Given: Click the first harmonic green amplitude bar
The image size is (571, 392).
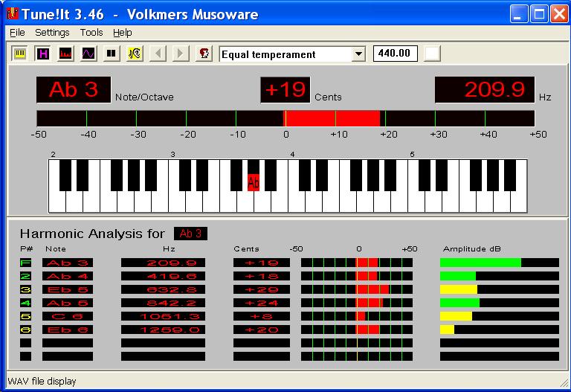Looking at the screenshot, I should coord(480,263).
